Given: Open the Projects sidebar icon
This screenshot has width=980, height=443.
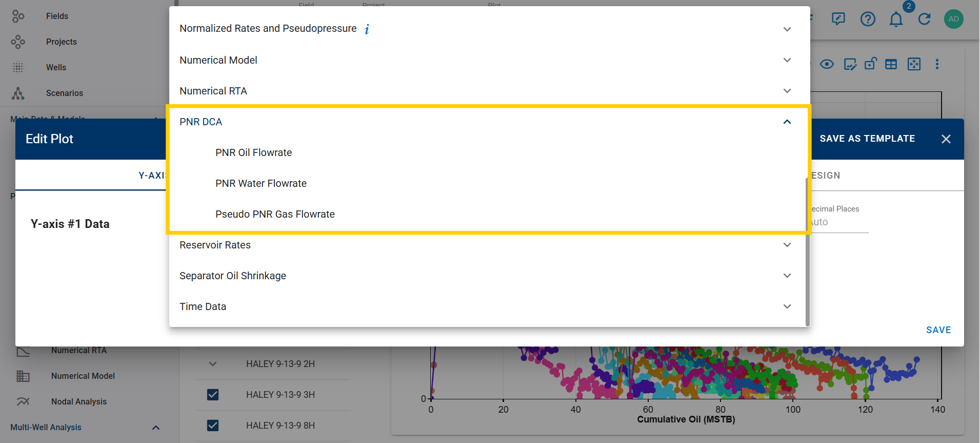Looking at the screenshot, I should tap(18, 42).
